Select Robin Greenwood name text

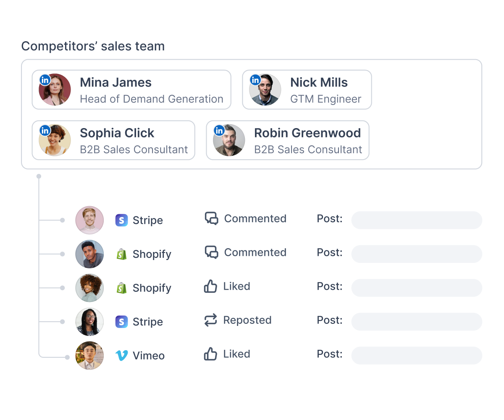(307, 133)
